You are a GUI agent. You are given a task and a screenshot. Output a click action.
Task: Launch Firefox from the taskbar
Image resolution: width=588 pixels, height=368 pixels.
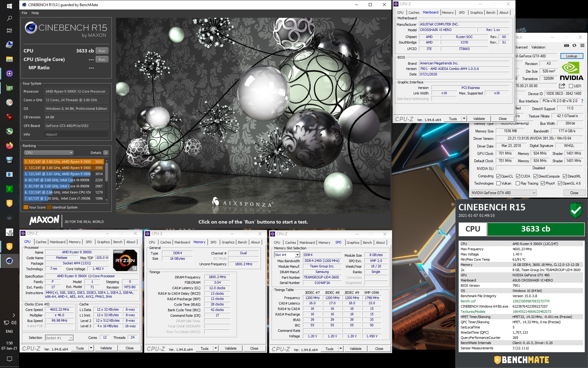(x=9, y=146)
